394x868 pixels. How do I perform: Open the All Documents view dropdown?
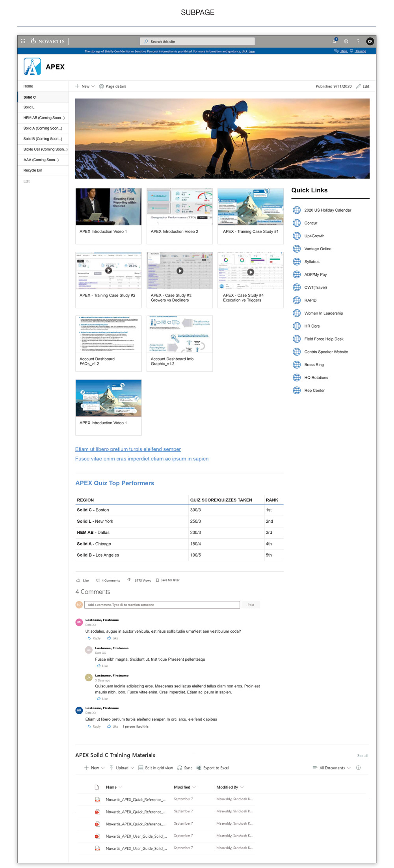click(x=332, y=768)
